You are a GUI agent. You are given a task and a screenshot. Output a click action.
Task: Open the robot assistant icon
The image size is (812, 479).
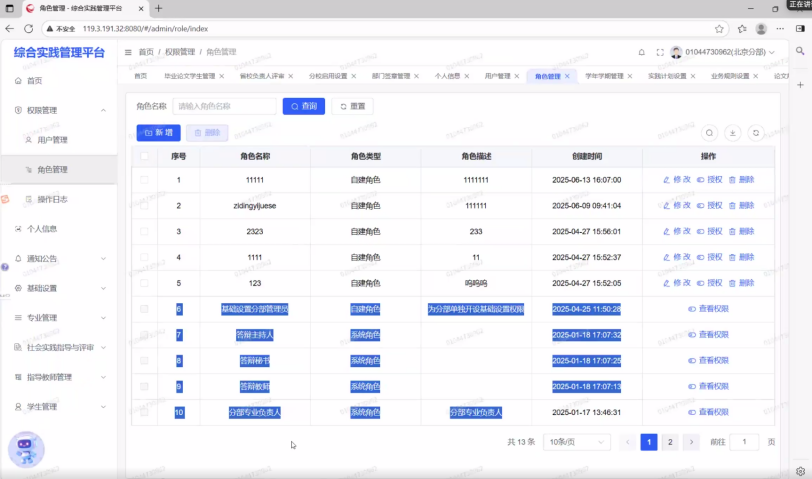26,449
